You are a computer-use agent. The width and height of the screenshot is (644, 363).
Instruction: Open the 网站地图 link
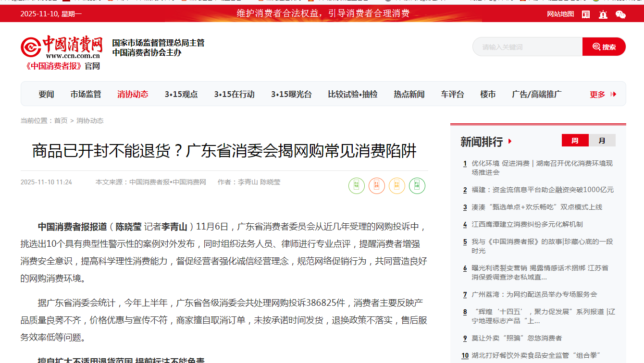560,14
